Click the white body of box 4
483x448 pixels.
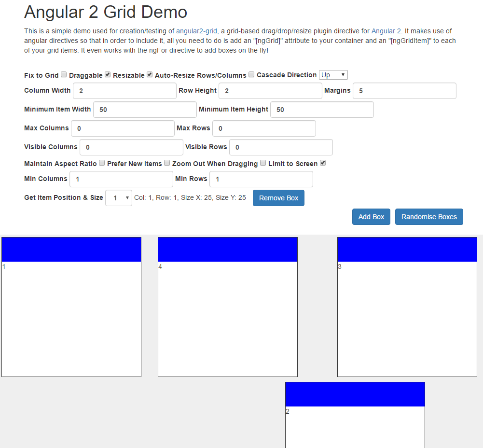228,319
